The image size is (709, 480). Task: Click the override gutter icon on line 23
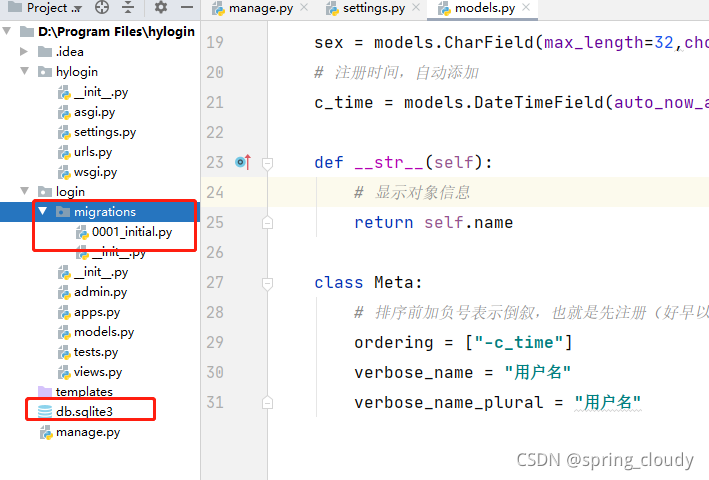click(243, 162)
